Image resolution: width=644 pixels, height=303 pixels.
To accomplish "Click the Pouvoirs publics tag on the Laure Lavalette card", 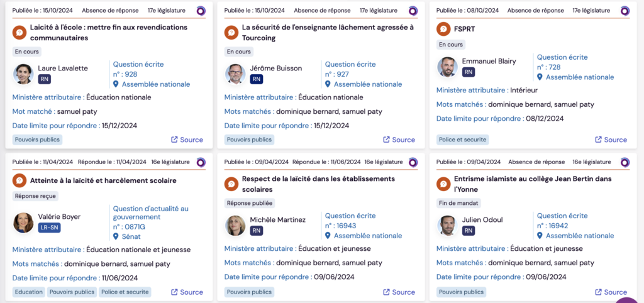I will pos(37,140).
